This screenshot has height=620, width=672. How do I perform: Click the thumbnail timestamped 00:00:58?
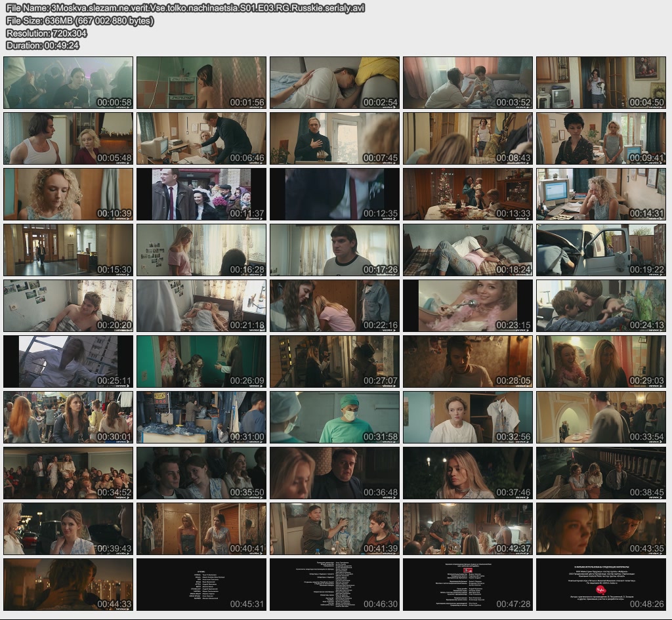point(68,83)
